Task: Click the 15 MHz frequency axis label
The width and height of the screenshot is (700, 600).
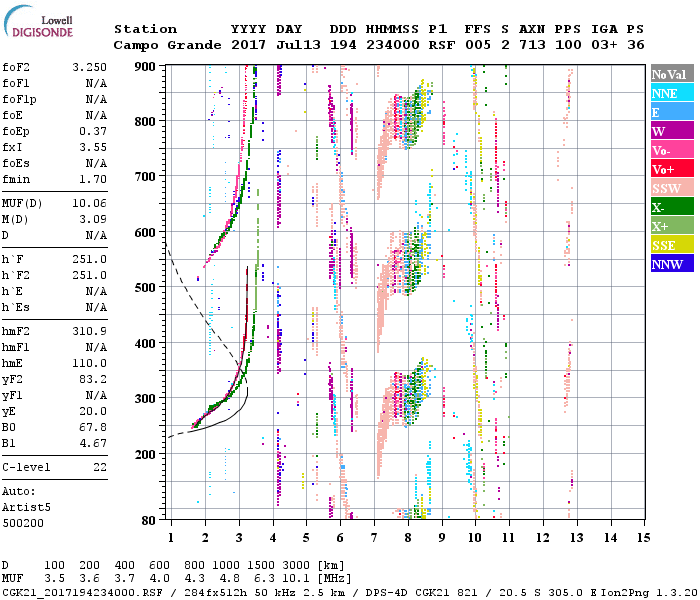Action: (643, 538)
